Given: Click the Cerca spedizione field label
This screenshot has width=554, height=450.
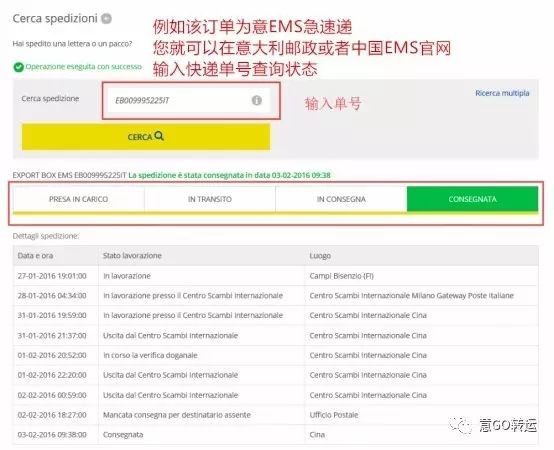Looking at the screenshot, I should 50,99.
